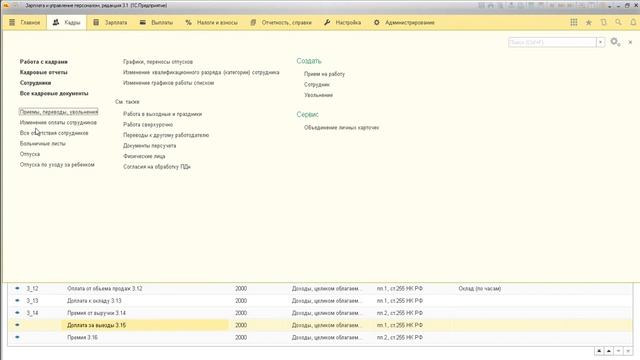Viewport: 640px width, 360px height.
Task: Create Увольнение document
Action: click(x=318, y=95)
